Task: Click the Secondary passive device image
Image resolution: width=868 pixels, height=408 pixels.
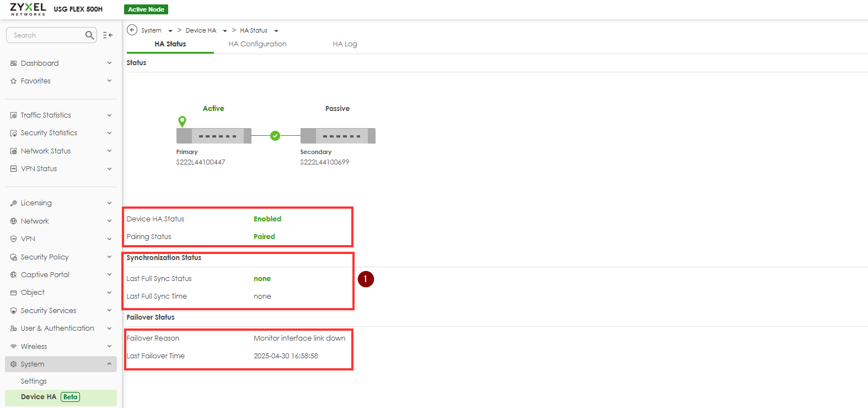Action: click(337, 136)
